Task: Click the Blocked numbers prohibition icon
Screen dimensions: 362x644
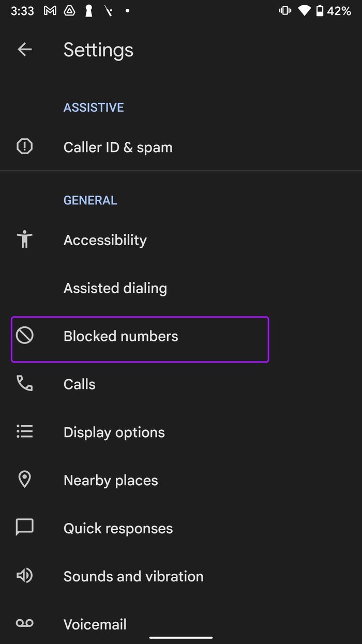Action: (x=24, y=336)
